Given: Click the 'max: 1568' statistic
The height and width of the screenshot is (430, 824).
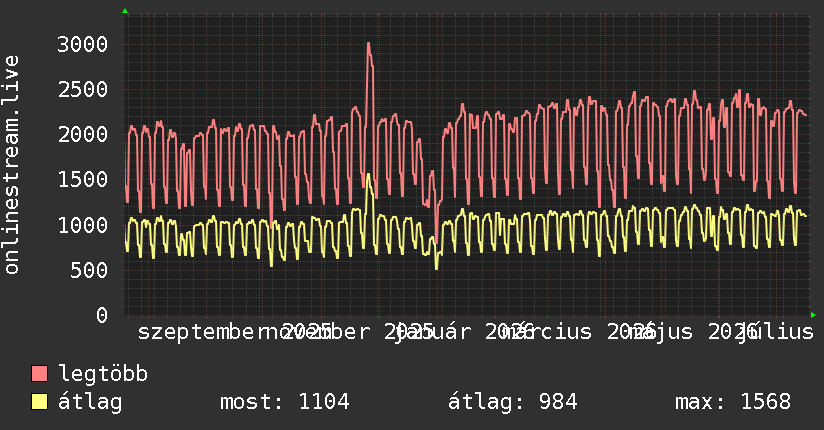Looking at the screenshot, I should pyautogui.click(x=733, y=402).
